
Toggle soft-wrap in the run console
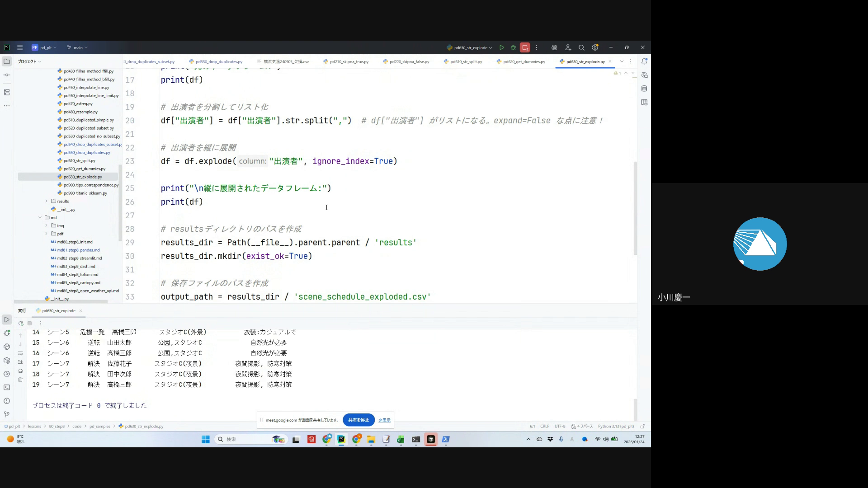pos(20,353)
